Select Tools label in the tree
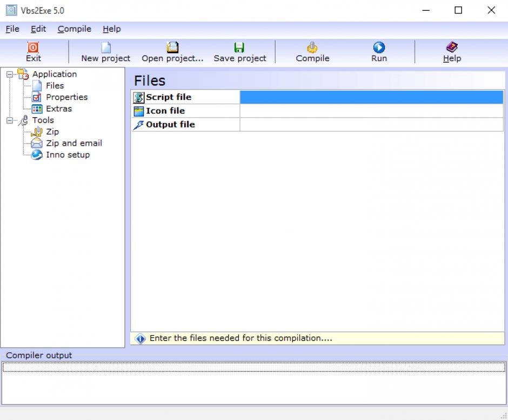Image resolution: width=508 pixels, height=420 pixels. 43,120
